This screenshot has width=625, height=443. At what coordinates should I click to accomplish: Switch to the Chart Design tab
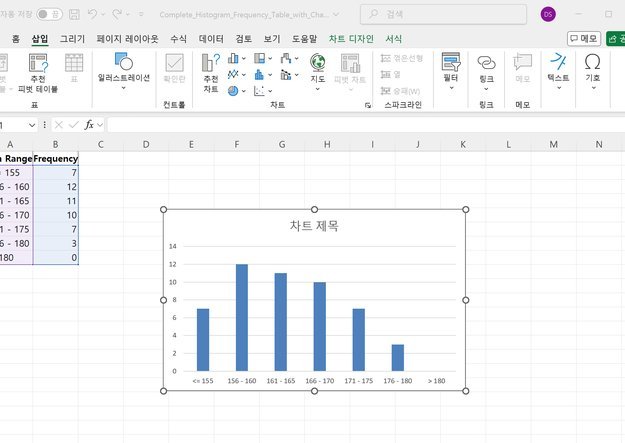click(x=351, y=39)
